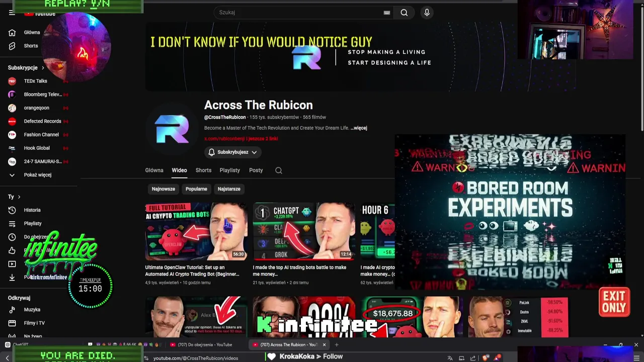The height and width of the screenshot is (362, 644).
Task: Open Hook Global channel avatar
Action: point(12,148)
